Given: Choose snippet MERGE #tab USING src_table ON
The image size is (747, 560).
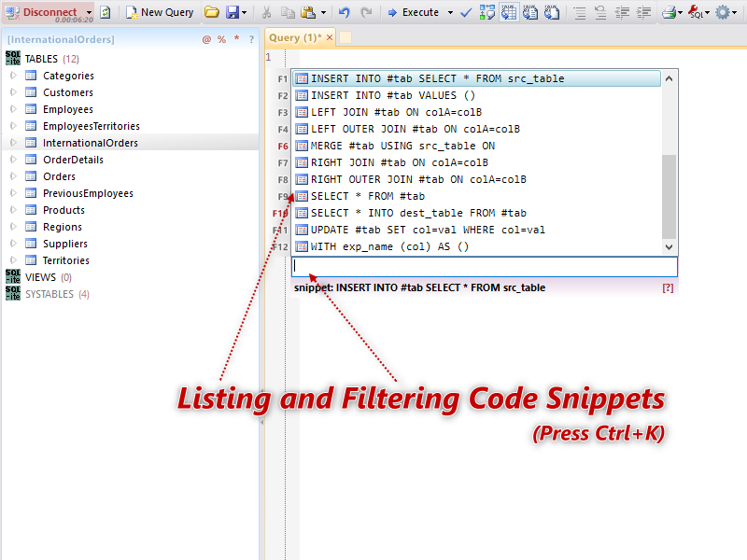Looking at the screenshot, I should pyautogui.click(x=477, y=146).
